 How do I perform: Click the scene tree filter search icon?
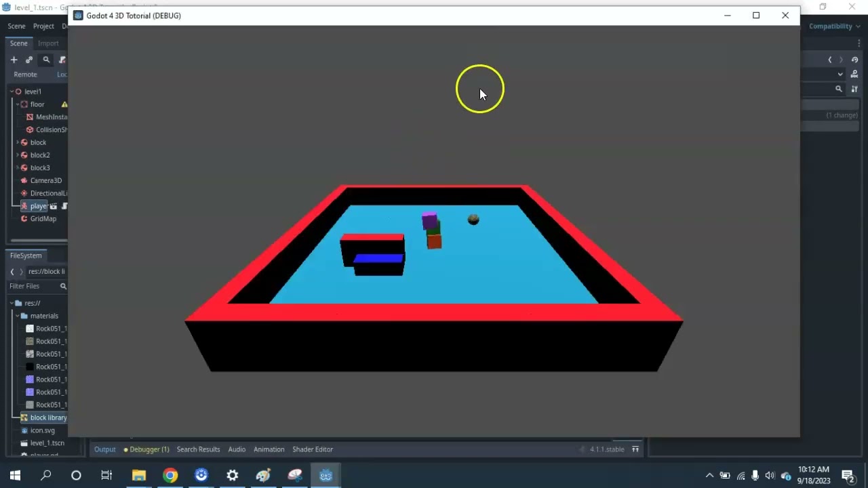(46, 60)
